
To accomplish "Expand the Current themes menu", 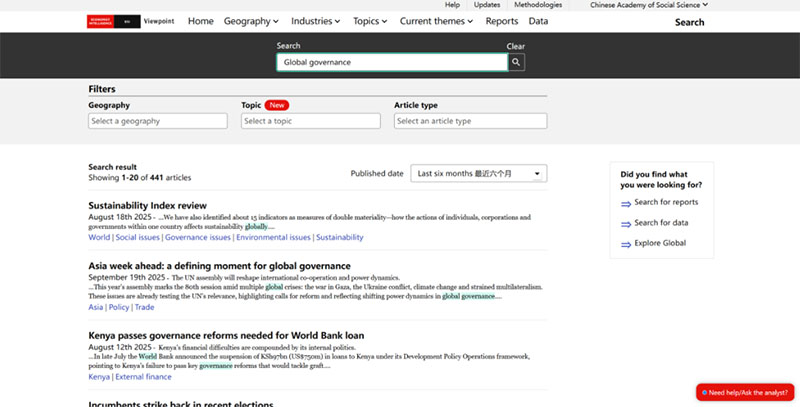I will [438, 21].
